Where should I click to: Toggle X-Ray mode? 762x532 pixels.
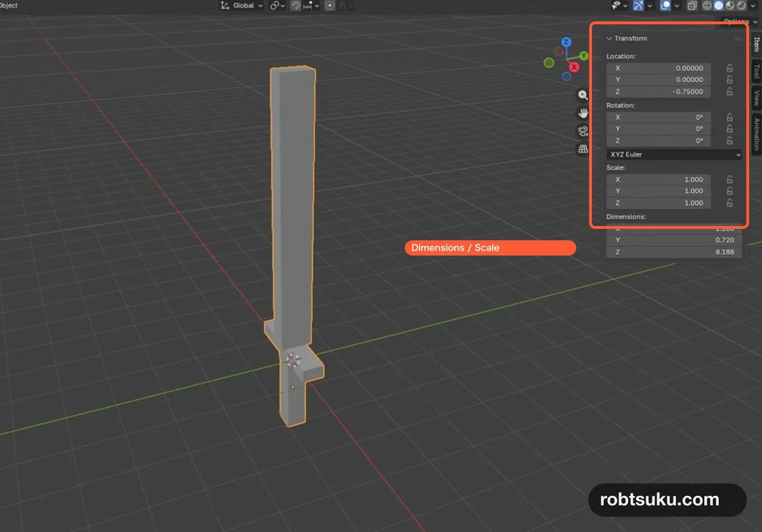[692, 6]
